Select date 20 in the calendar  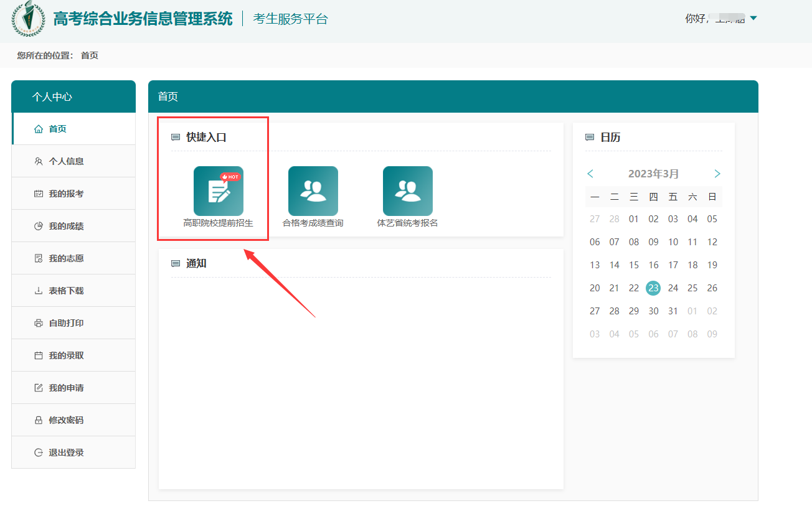(x=595, y=288)
